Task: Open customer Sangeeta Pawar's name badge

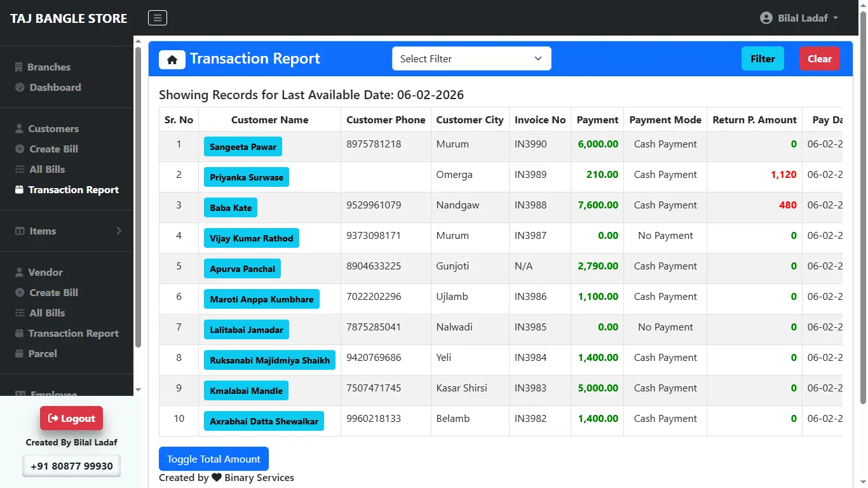Action: coord(243,147)
